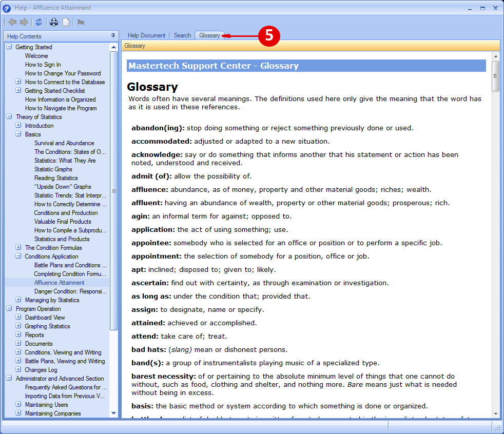The height and width of the screenshot is (434, 504).
Task: Click the glossary pane scrollbar thumb
Action: (495, 76)
